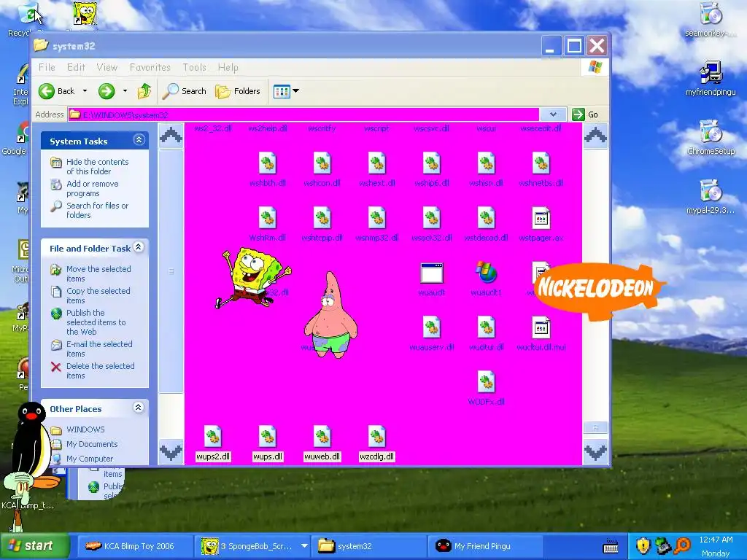Collapse the Other Places panel
Viewport: 747px width, 560px height.
(138, 407)
